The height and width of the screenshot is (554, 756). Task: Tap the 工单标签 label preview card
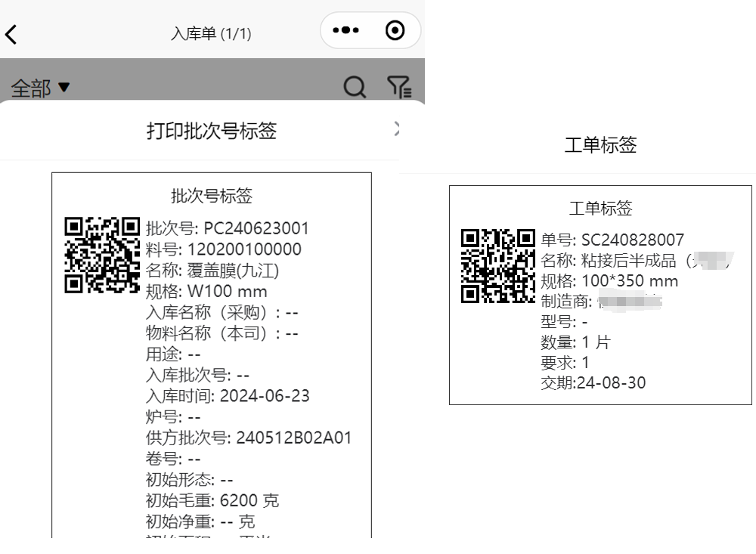[x=600, y=295]
